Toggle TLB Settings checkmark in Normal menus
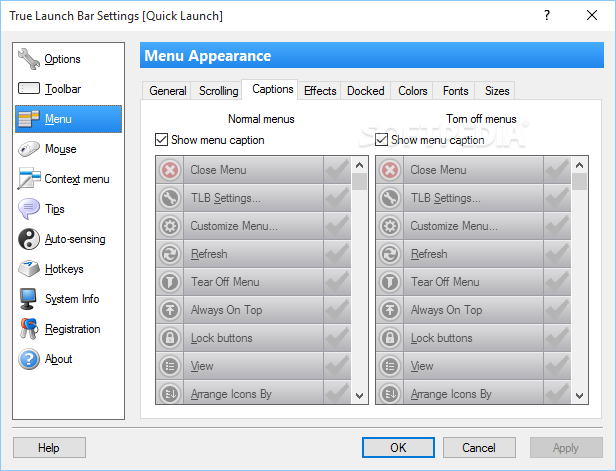This screenshot has width=616, height=471. tap(337, 198)
